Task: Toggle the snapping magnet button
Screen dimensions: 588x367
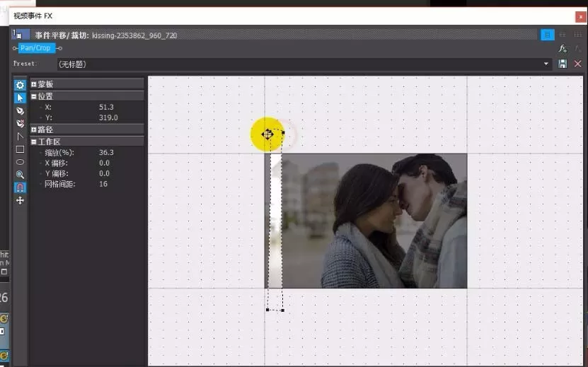Action: (20, 187)
